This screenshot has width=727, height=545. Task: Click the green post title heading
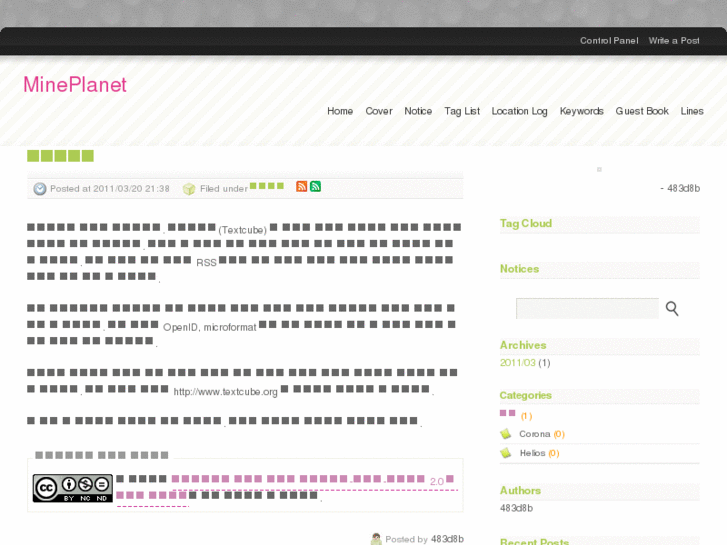tap(60, 156)
